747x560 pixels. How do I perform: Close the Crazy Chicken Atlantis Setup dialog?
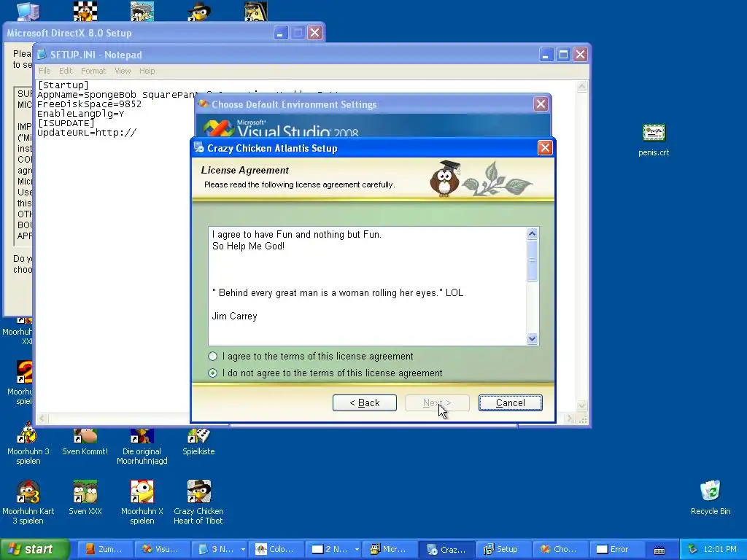click(545, 148)
